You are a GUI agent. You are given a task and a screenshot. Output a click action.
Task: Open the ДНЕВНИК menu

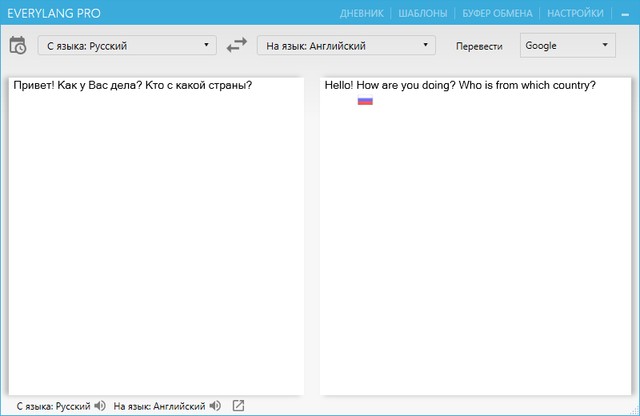pyautogui.click(x=361, y=14)
